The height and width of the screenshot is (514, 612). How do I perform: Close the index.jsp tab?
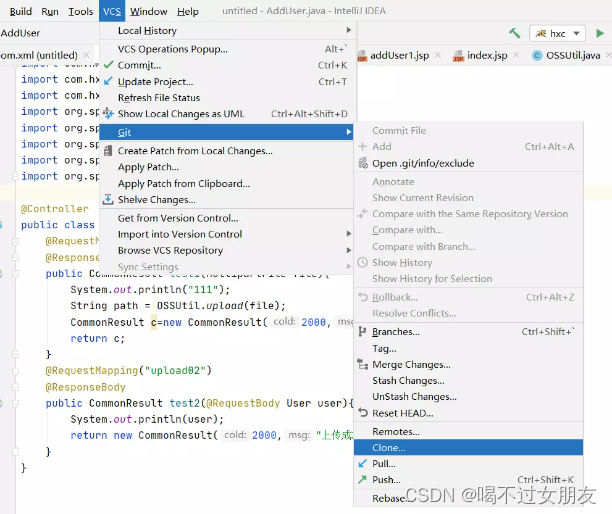pos(516,55)
